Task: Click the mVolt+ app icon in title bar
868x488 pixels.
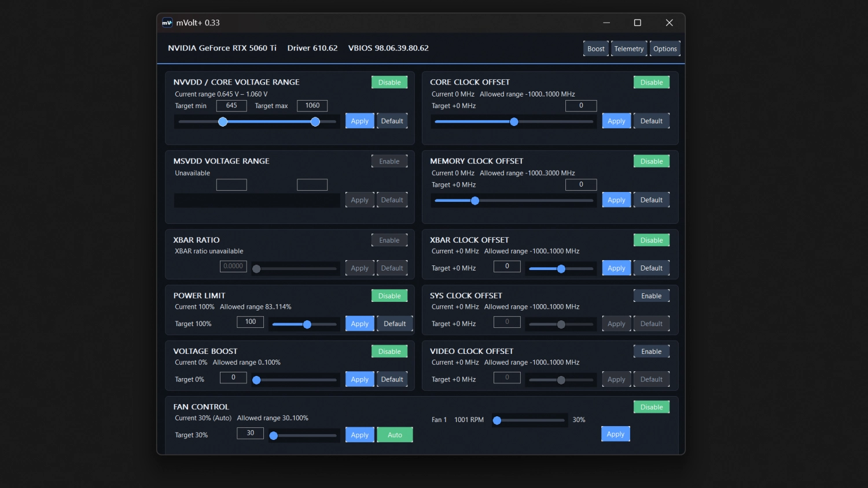Action: 167,23
